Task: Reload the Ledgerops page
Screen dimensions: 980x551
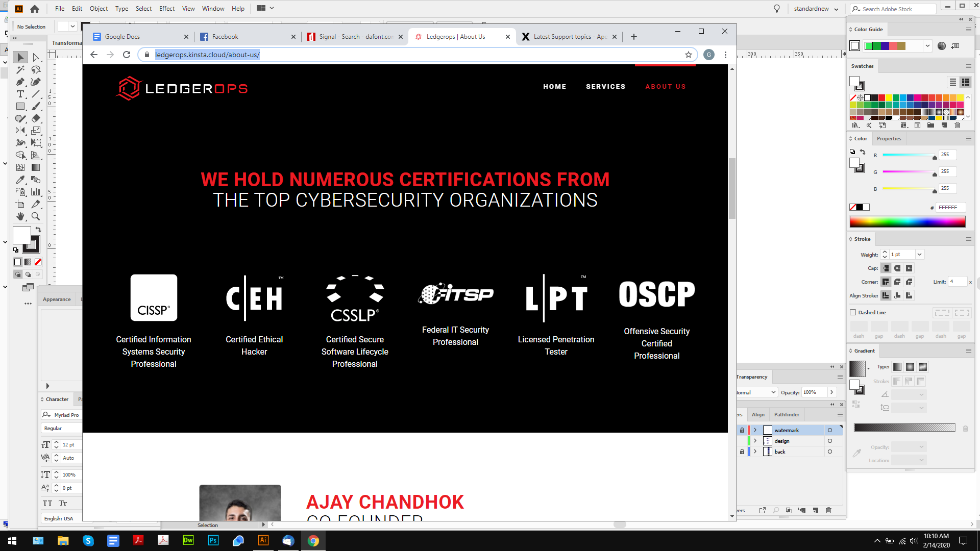Action: tap(127, 55)
